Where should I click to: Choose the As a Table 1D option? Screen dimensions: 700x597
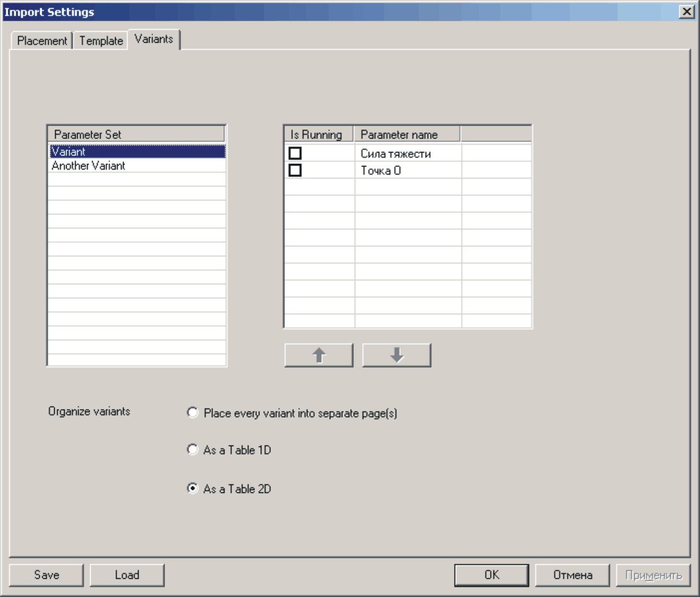coord(193,450)
